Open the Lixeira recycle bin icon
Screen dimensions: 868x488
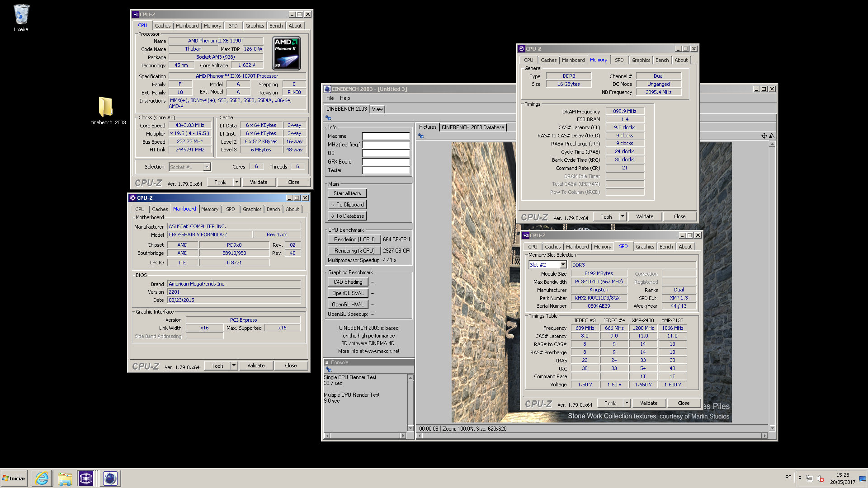[21, 18]
